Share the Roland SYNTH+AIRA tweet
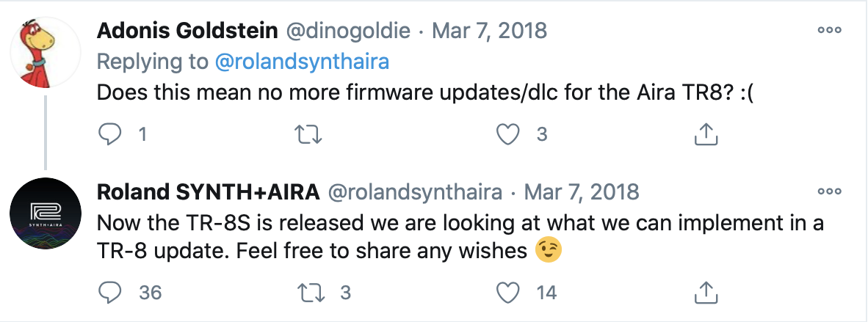Viewport: 868px width, 322px height. pyautogui.click(x=705, y=292)
